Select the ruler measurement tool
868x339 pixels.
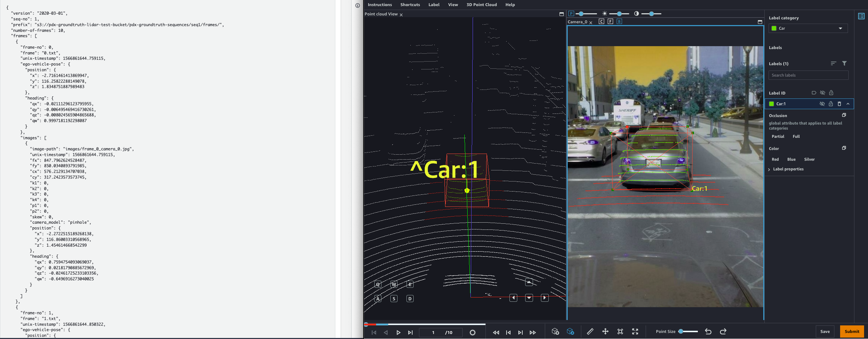point(590,331)
